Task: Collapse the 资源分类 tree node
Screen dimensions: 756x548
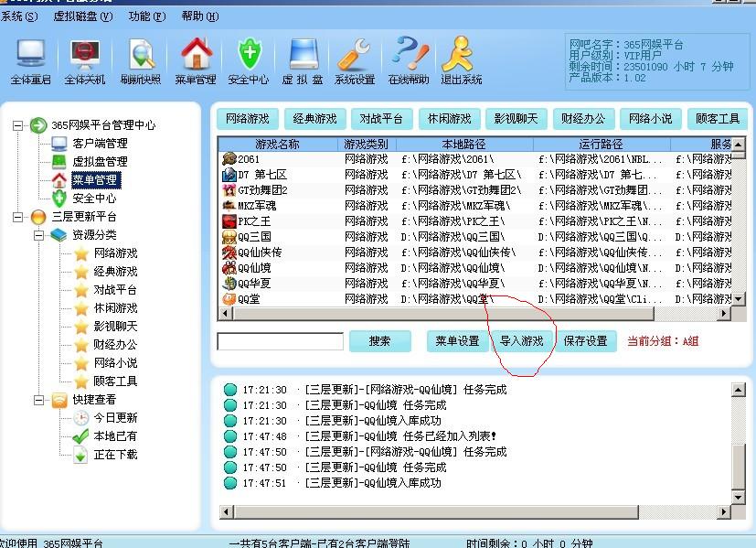Action: pyautogui.click(x=38, y=235)
